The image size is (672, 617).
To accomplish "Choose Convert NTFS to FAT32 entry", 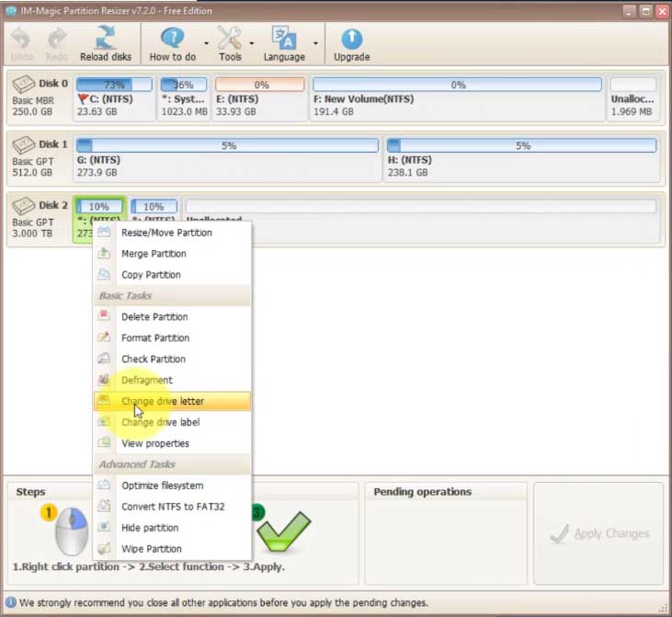I will [x=172, y=507].
